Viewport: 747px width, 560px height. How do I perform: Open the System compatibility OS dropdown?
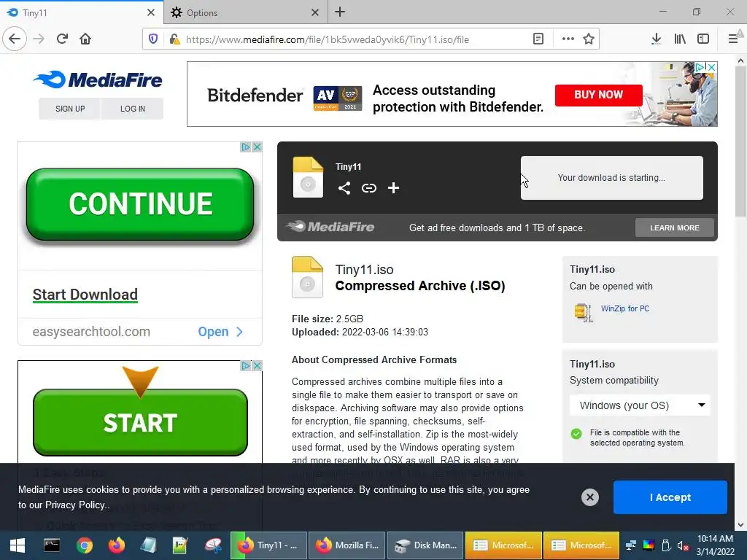[x=640, y=405]
